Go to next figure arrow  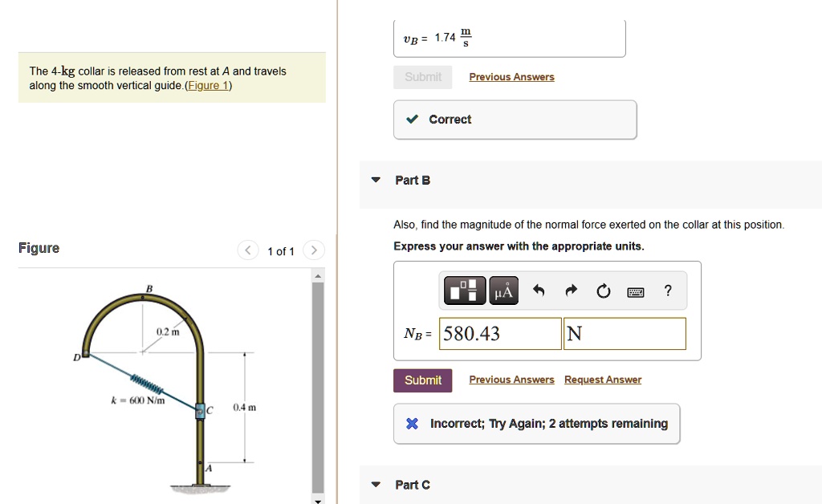(315, 251)
